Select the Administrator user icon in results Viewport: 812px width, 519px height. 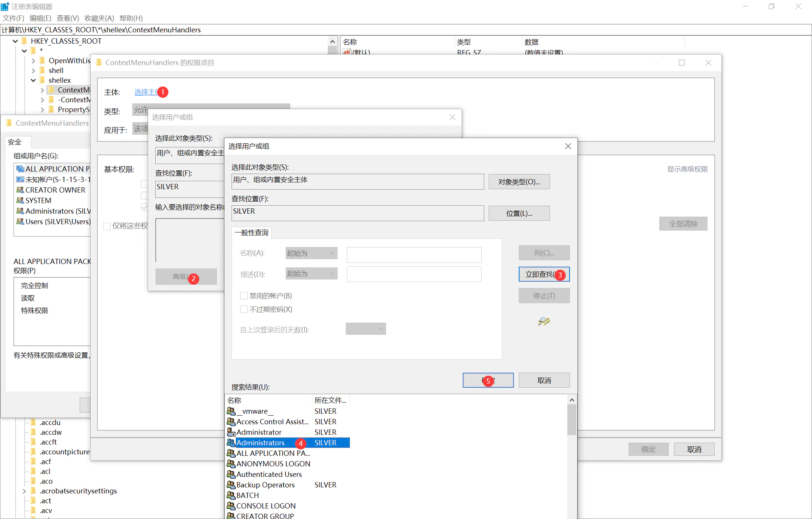point(231,432)
